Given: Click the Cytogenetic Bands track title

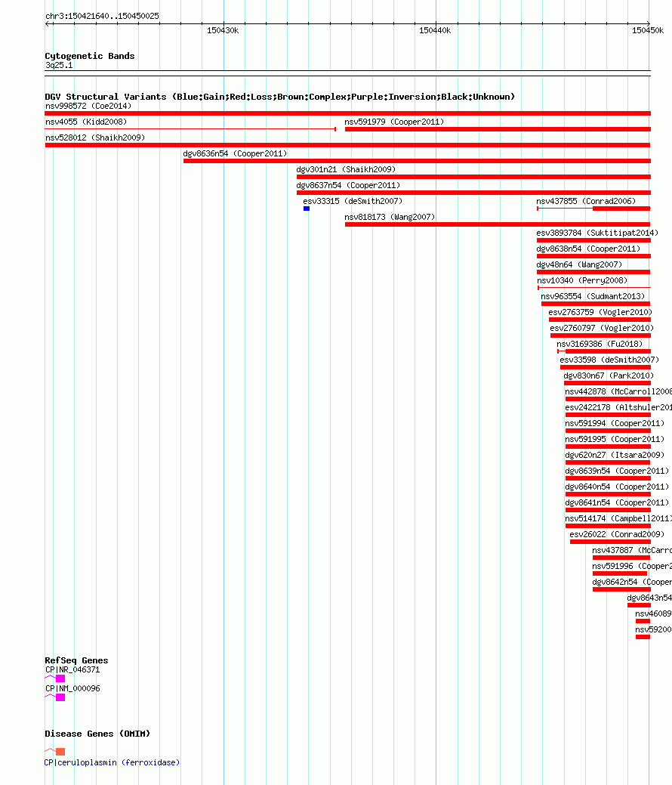Looking at the screenshot, I should pyautogui.click(x=90, y=56).
